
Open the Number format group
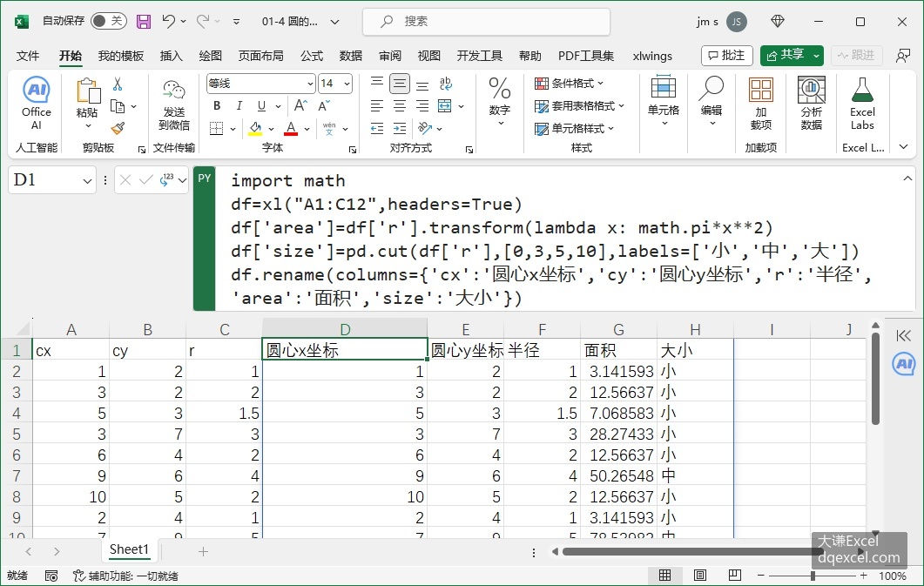point(500,101)
